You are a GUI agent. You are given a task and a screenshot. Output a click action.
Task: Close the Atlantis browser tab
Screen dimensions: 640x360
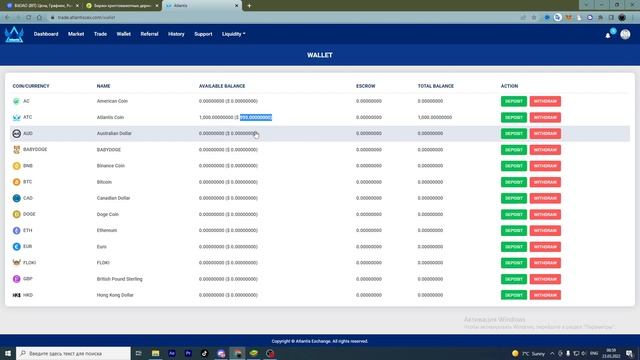pyautogui.click(x=236, y=6)
